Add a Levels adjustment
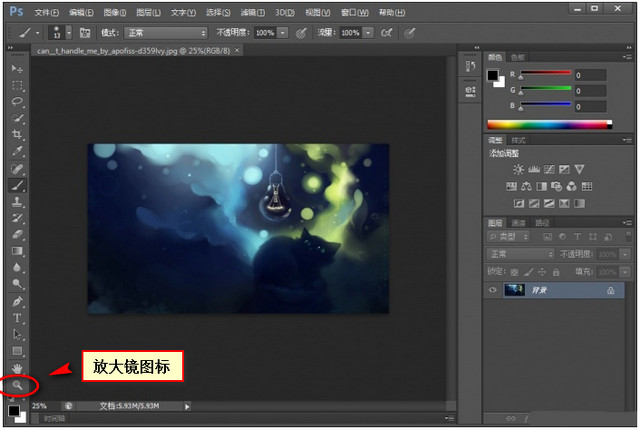 point(534,169)
